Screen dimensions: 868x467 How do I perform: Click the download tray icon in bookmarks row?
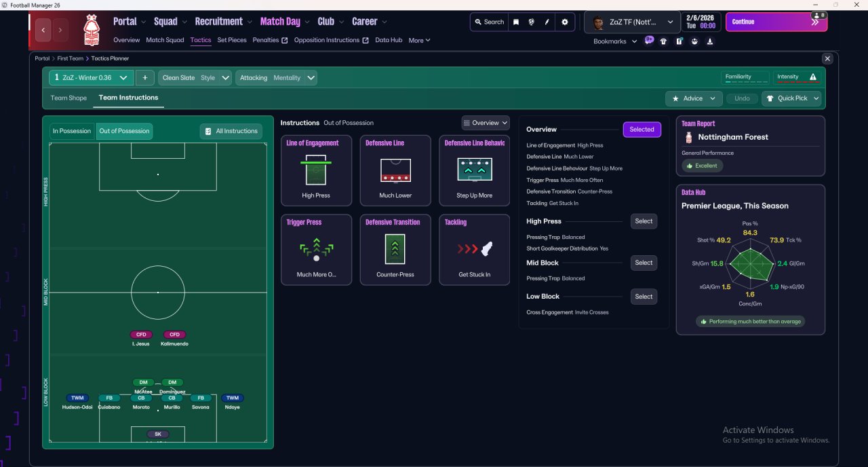point(710,41)
